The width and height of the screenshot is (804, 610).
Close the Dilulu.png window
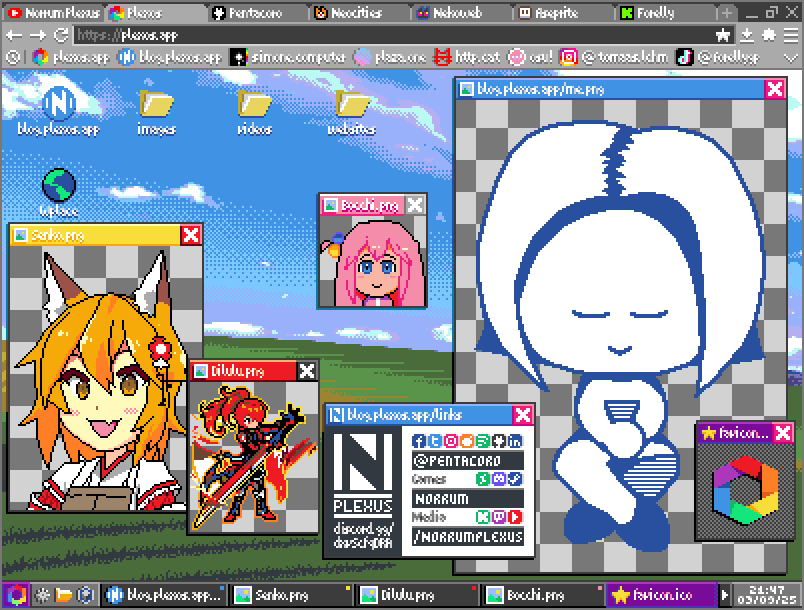(x=307, y=371)
